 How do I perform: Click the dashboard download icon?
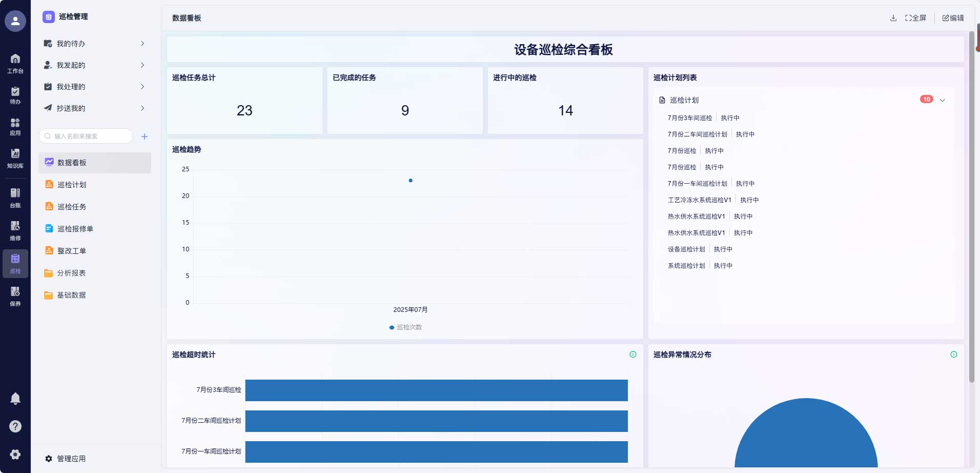893,17
